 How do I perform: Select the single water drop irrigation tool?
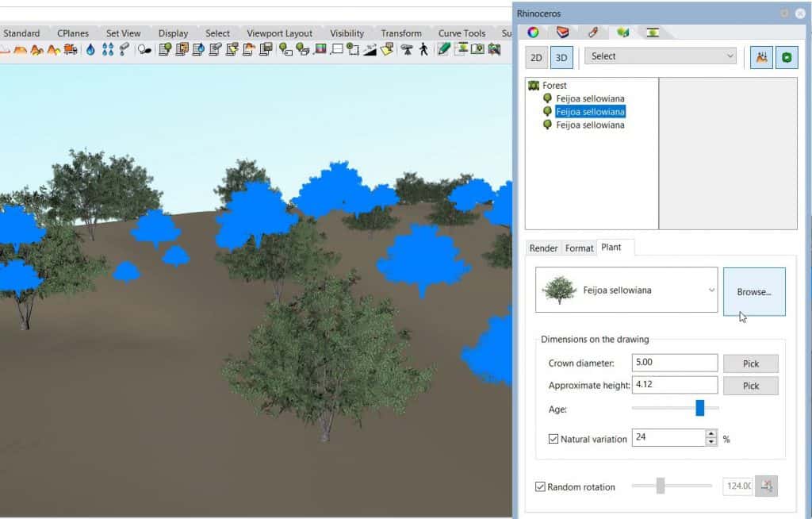(90, 49)
